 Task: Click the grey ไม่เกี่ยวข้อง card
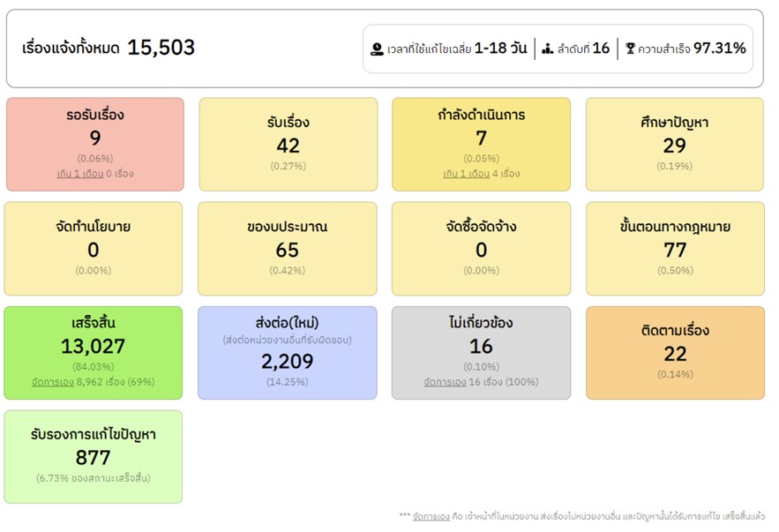point(481,352)
